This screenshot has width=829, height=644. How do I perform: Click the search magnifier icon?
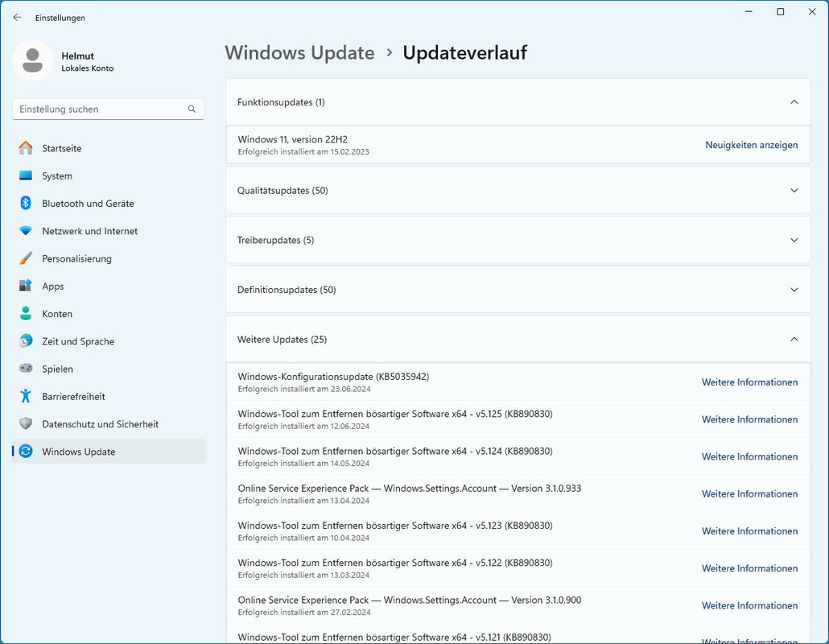tap(192, 109)
